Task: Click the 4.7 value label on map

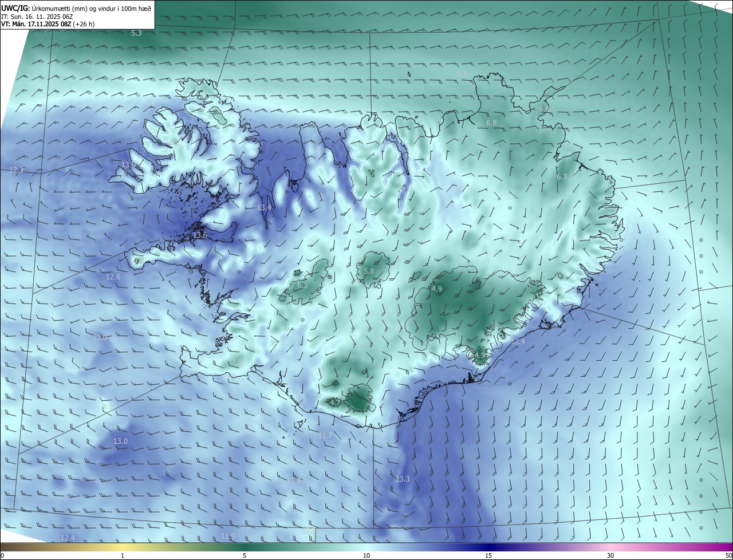Action: (336, 403)
